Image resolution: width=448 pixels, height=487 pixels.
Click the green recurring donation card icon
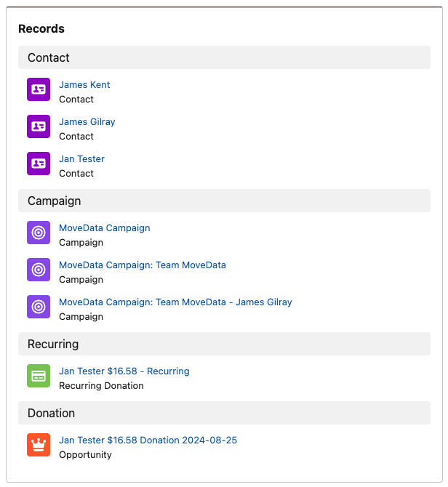point(39,376)
